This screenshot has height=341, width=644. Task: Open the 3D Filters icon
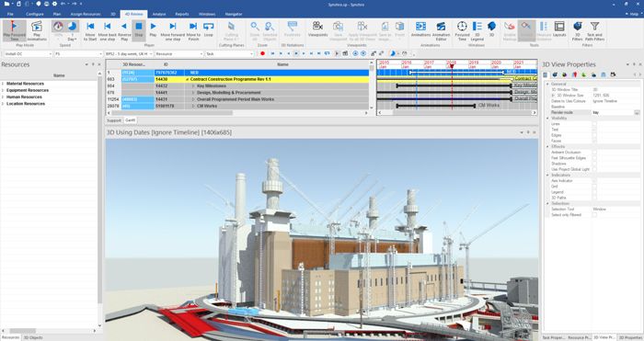click(577, 30)
